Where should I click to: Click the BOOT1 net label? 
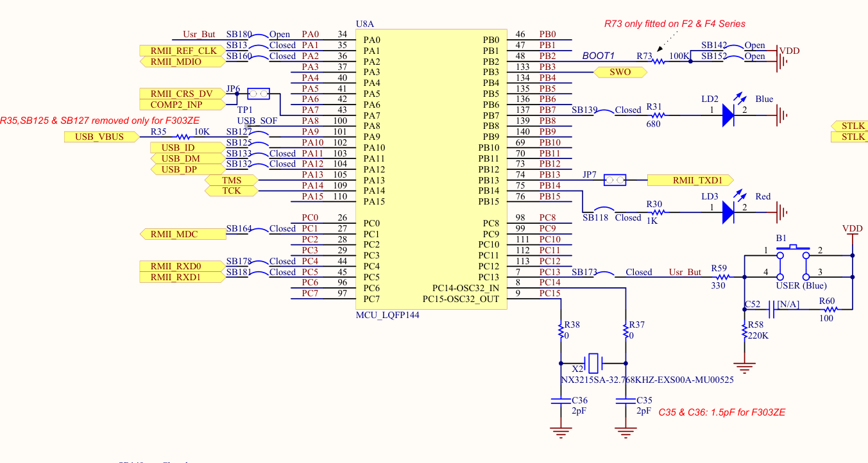pos(599,56)
